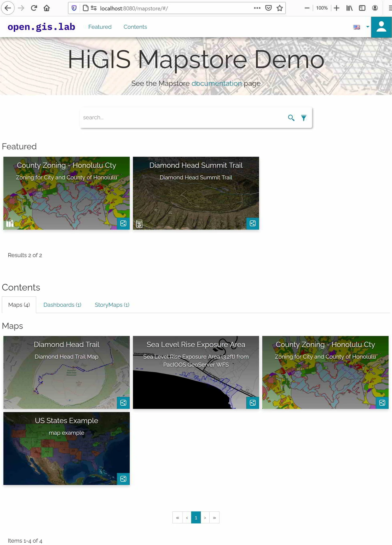This screenshot has width=392, height=545.
Task: Open the language flag dropdown
Action: coord(357,27)
